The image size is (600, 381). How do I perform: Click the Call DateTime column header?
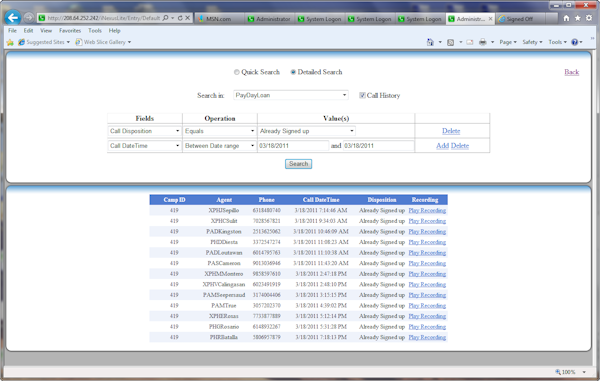point(321,200)
